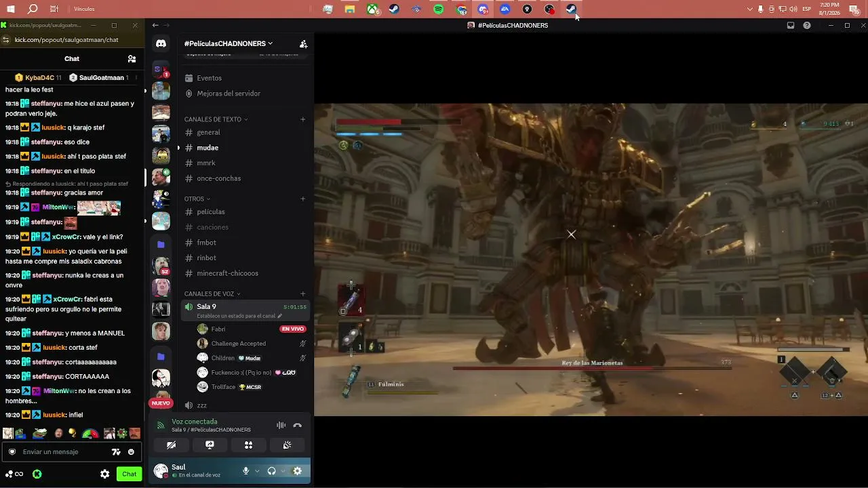Click luusick username in 'infiel' message
This screenshot has width=868, height=488.
[54, 415]
